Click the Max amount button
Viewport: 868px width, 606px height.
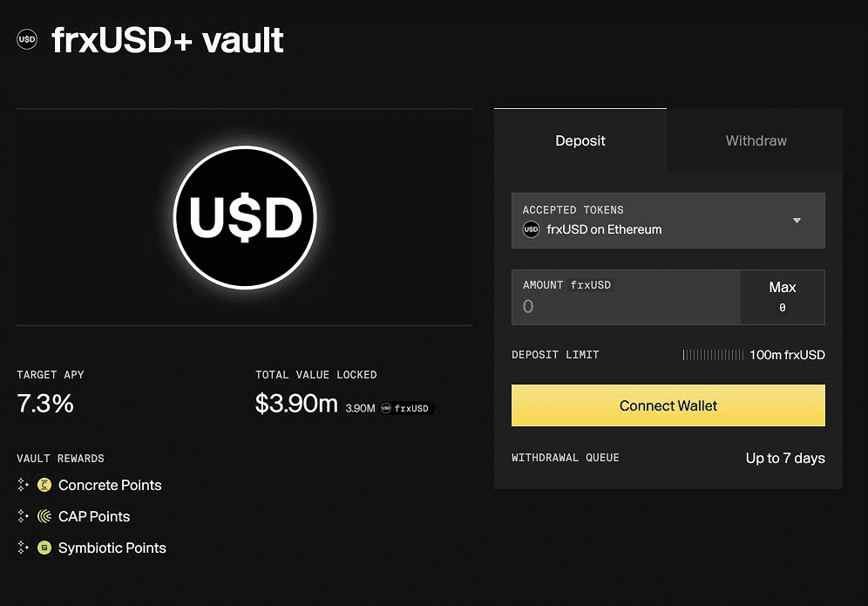point(782,296)
